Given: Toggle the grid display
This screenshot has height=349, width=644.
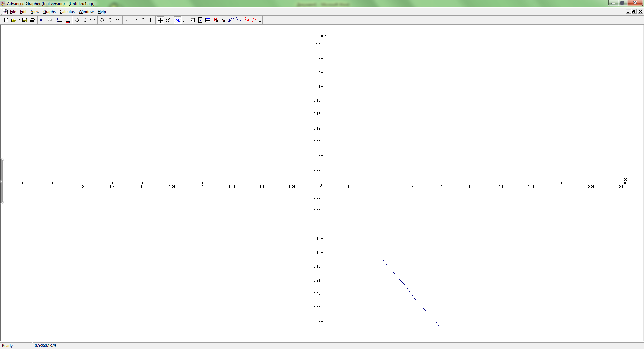Looking at the screenshot, I should coord(168,20).
